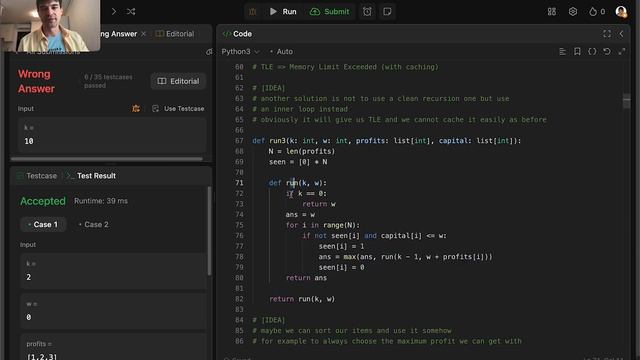The width and height of the screenshot is (640, 360).
Task: Open the notes sticky icon
Action: pos(387,11)
